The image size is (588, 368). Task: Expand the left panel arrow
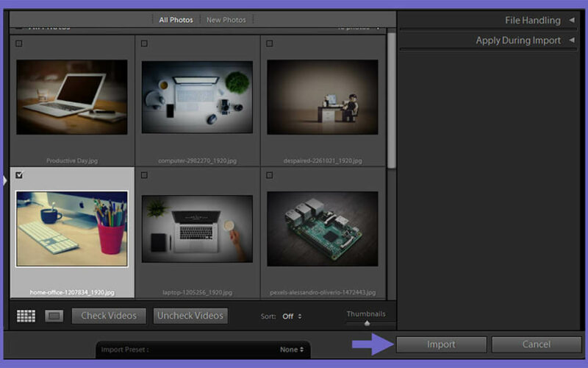point(5,180)
